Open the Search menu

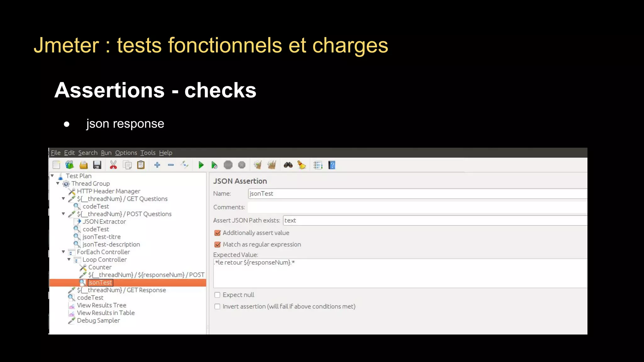coord(88,153)
